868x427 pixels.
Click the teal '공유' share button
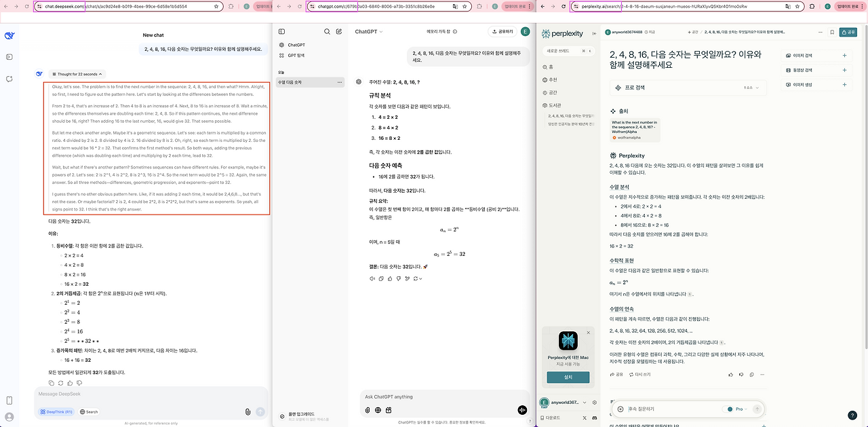848,32
